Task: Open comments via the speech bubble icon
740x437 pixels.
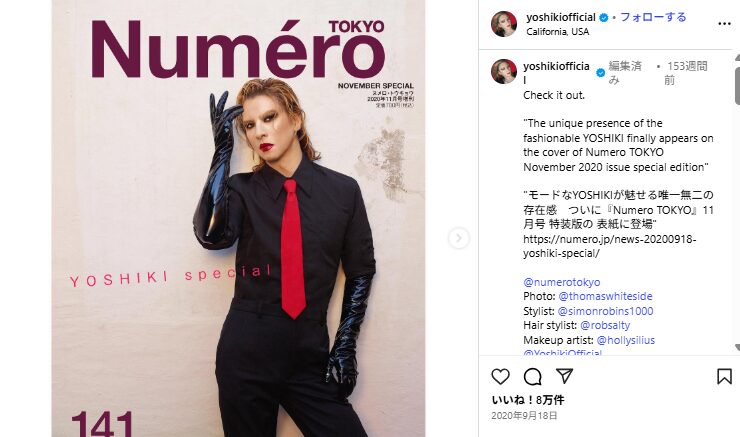Action: [532, 377]
